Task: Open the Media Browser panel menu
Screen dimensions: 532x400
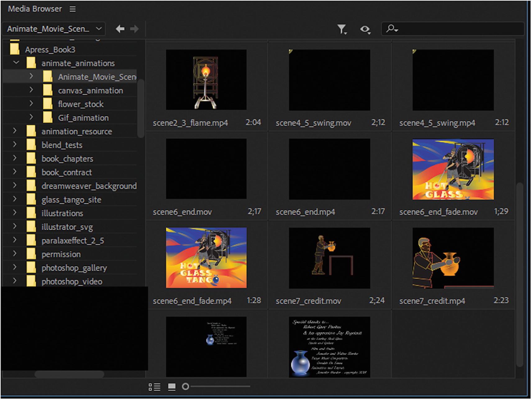Action: pos(72,9)
